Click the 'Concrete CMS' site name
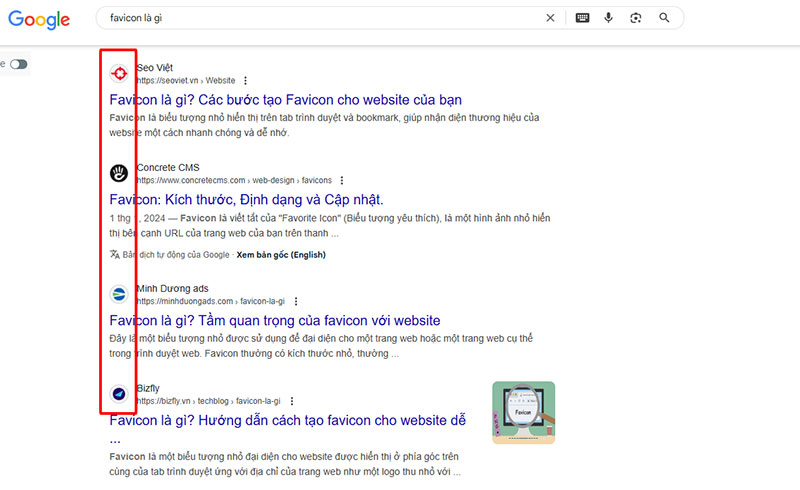 [168, 167]
